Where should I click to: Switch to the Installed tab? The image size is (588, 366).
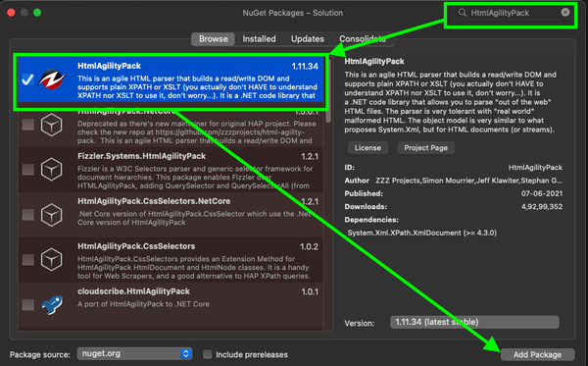[x=259, y=39]
